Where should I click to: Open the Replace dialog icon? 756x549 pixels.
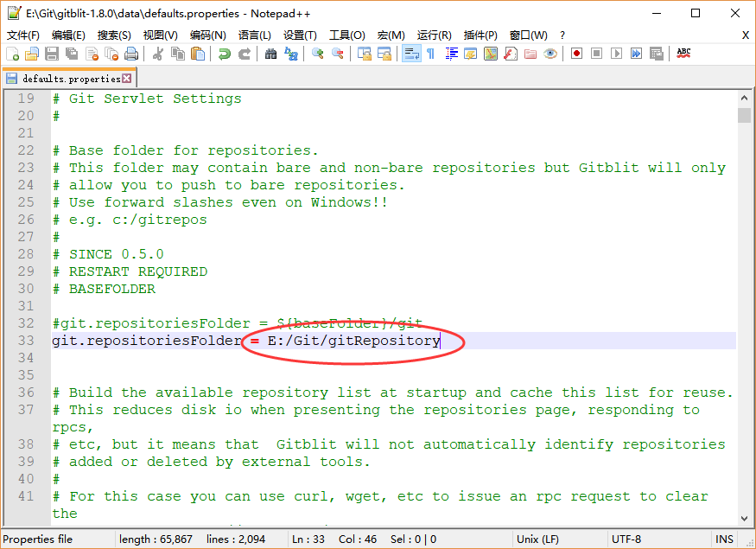click(x=291, y=54)
